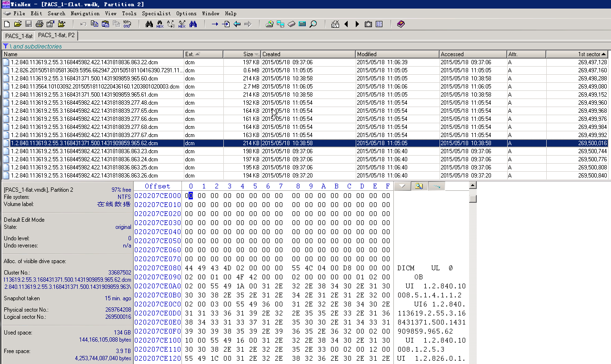Sort file list by Ext. column
This screenshot has height=364, width=611.
(x=203, y=54)
